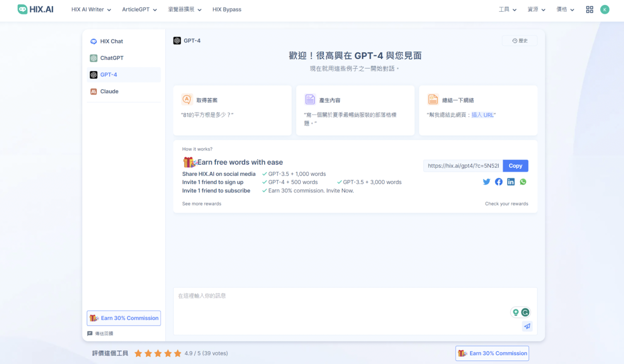624x364 pixels.
Task: Expand the 工具 dropdown
Action: coord(507,9)
